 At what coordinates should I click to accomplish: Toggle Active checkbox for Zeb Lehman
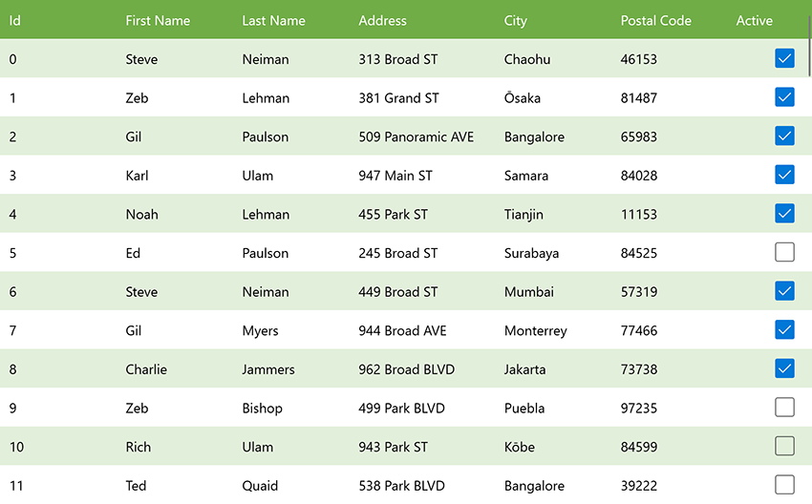(784, 97)
